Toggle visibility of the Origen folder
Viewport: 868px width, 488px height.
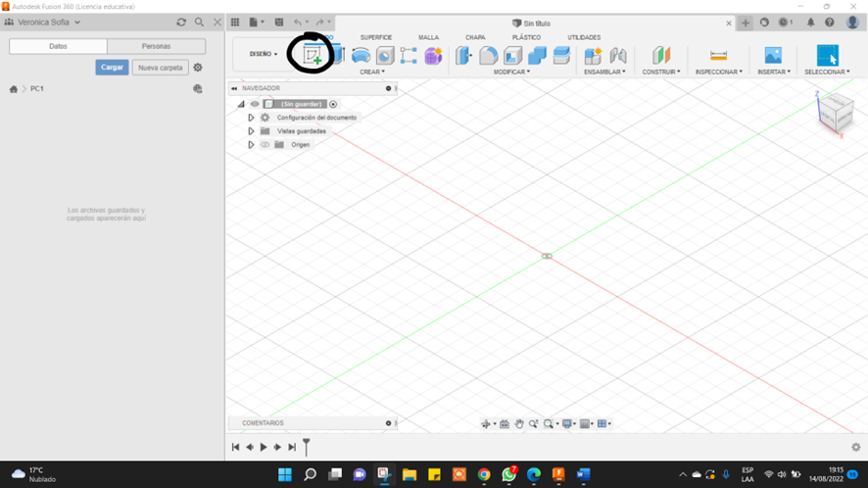(x=265, y=145)
